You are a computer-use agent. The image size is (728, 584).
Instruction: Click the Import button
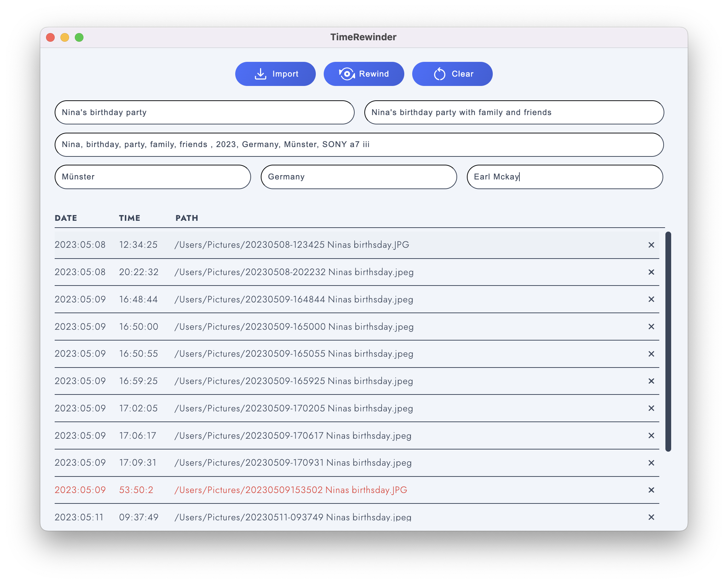pyautogui.click(x=275, y=74)
